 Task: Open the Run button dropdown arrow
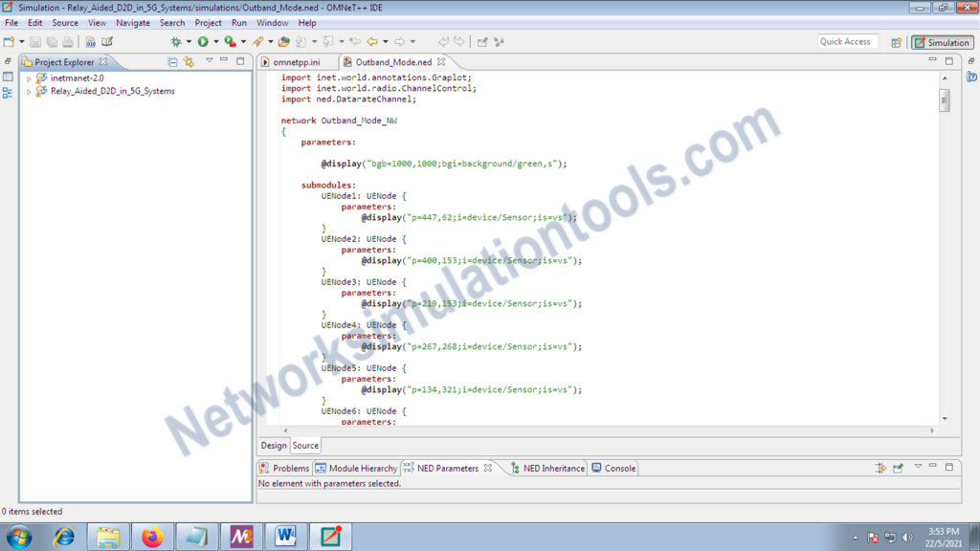pos(215,41)
